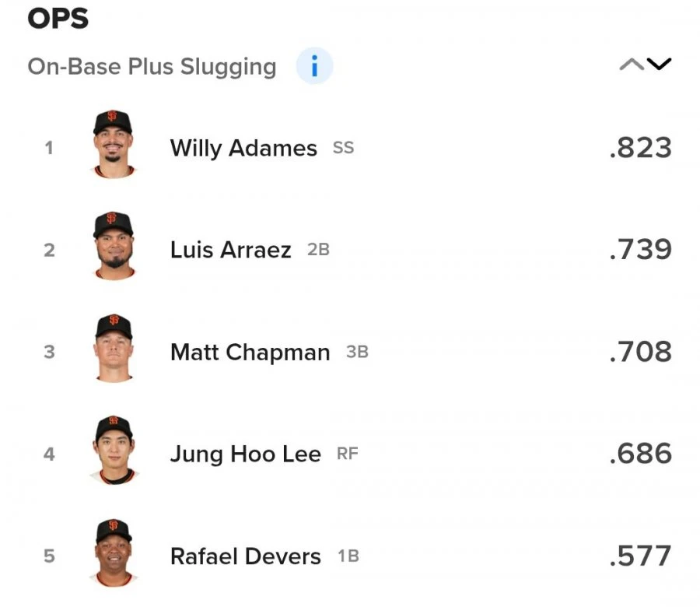Open Matt Chapman headshot photo

114,348
